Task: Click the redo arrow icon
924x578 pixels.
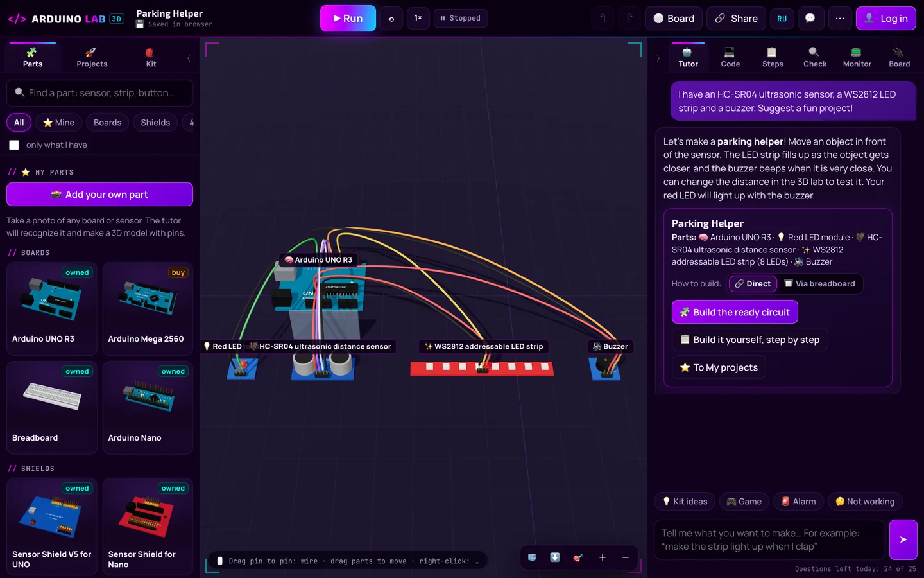Action: click(629, 19)
